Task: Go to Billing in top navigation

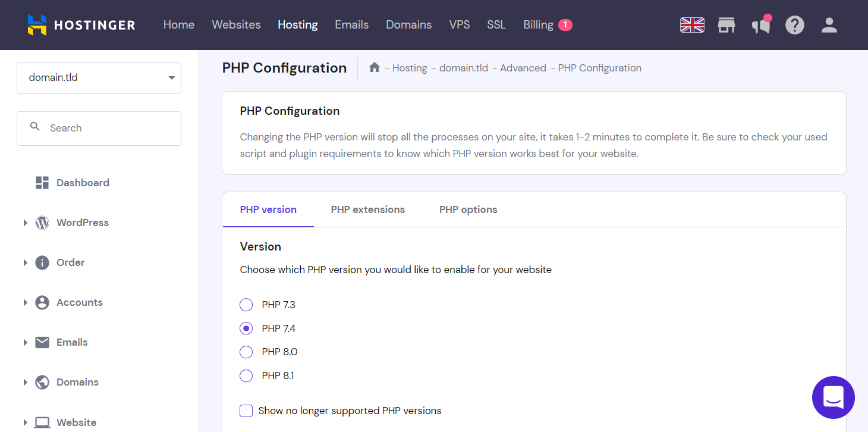Action: [x=539, y=25]
